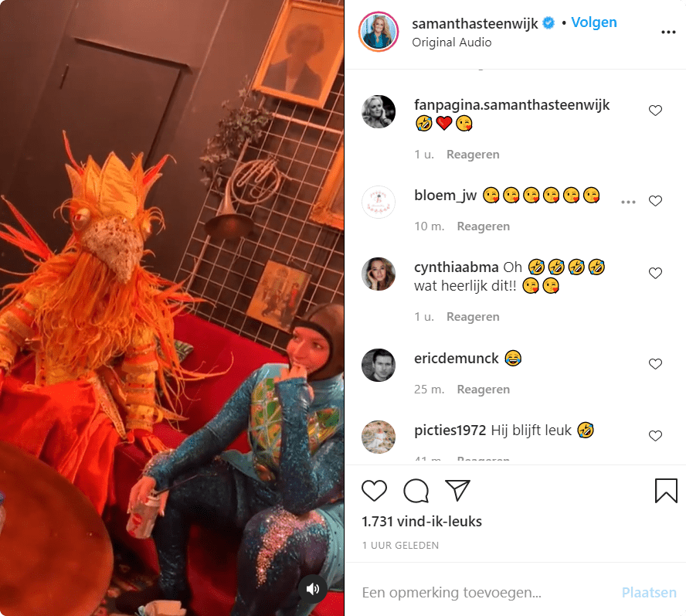Like cynthiaabma's comment

pyautogui.click(x=655, y=273)
